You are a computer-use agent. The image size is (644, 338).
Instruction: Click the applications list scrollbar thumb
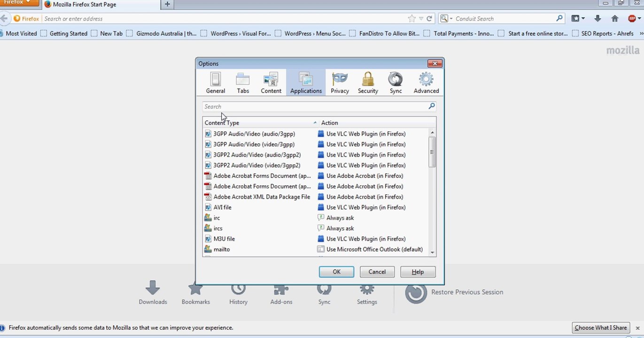tap(432, 152)
